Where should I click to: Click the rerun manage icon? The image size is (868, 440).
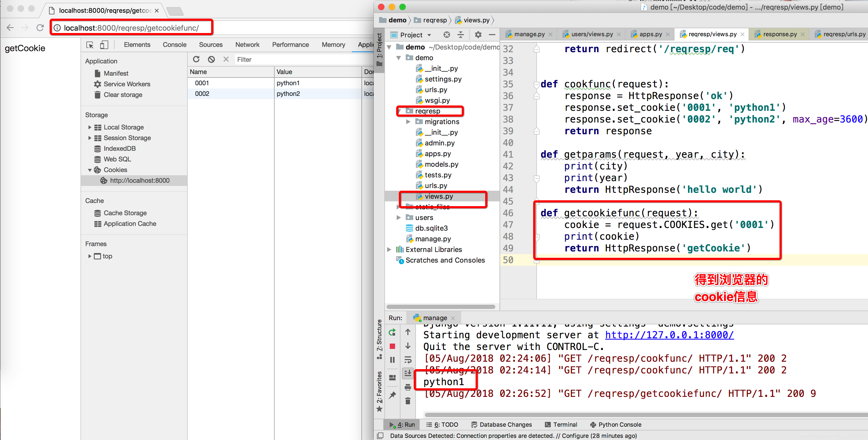392,333
